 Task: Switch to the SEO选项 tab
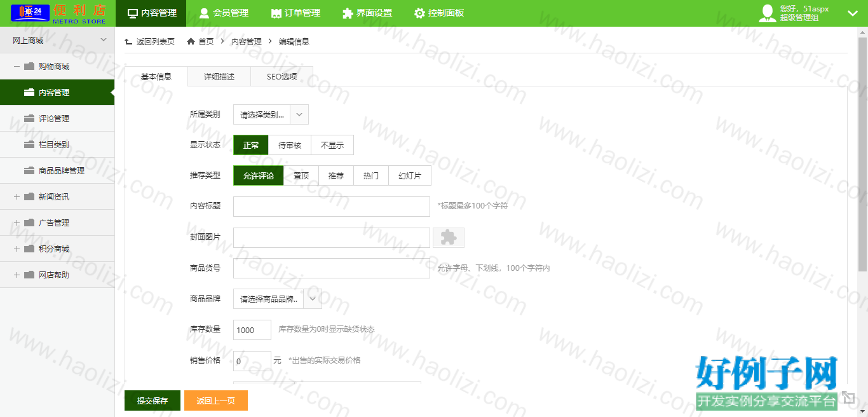point(281,76)
